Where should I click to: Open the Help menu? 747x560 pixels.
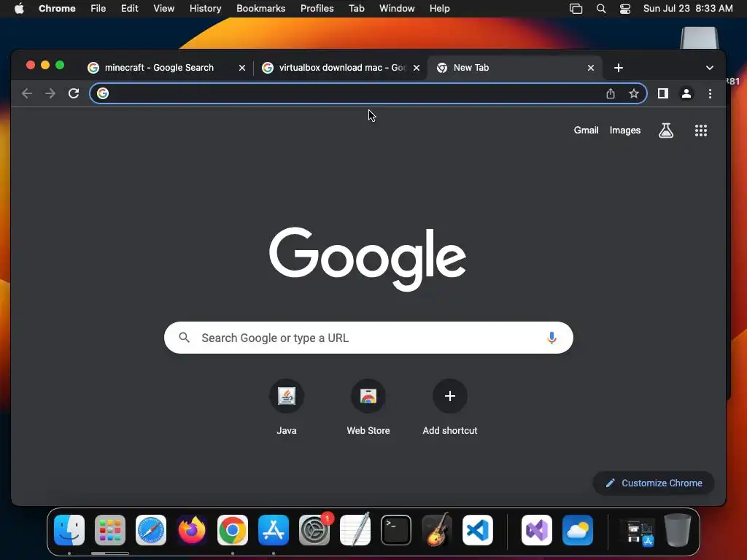[439, 9]
